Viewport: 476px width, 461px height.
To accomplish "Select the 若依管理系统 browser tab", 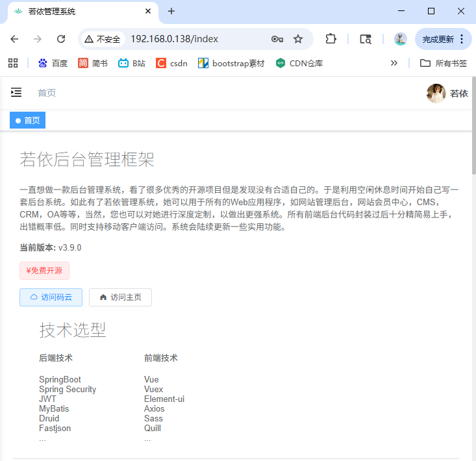I will pos(82,12).
